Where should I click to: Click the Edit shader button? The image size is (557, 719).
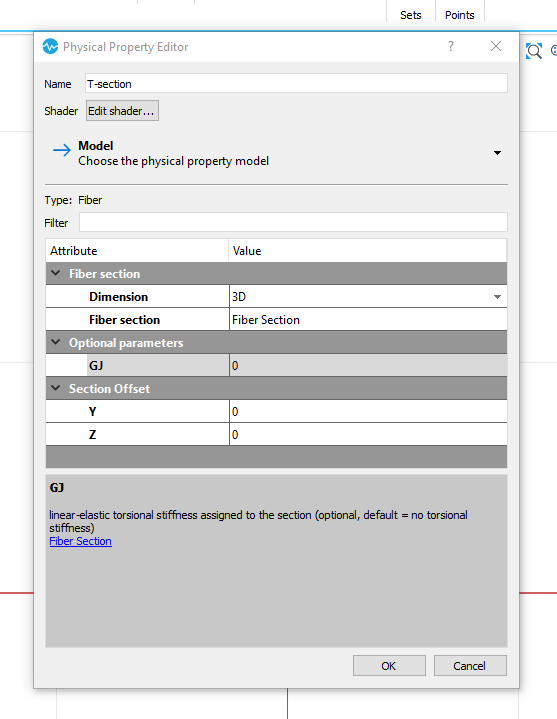[122, 111]
